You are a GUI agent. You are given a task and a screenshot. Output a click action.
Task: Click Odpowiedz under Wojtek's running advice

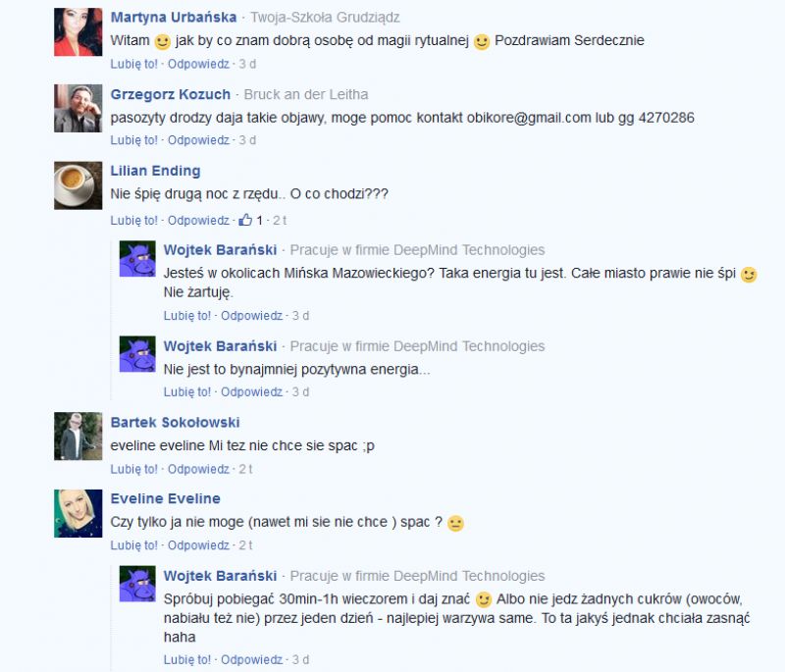pyautogui.click(x=252, y=659)
